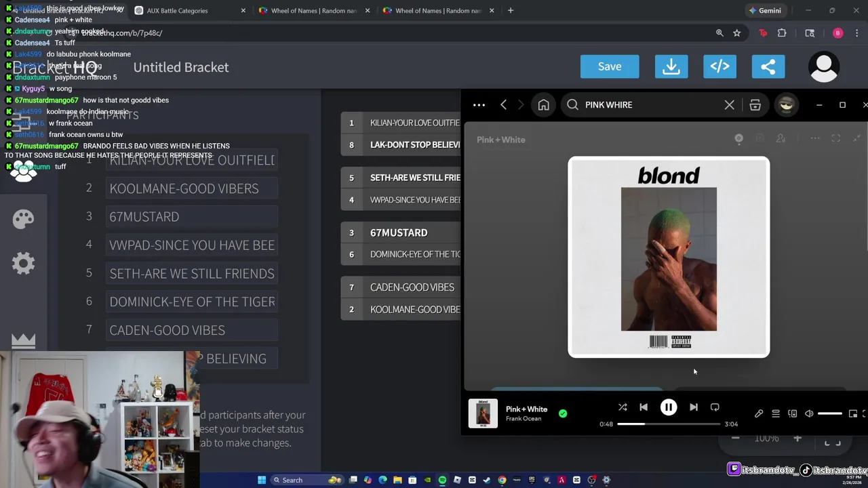The height and width of the screenshot is (488, 868).
Task: Go to Spotify Home
Action: click(x=543, y=105)
